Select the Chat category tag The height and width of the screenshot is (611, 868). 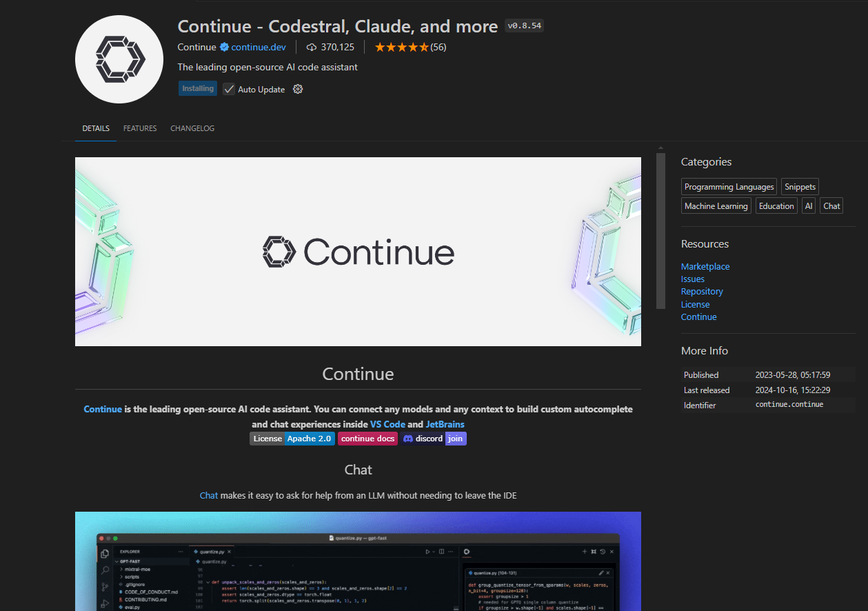[x=832, y=206]
